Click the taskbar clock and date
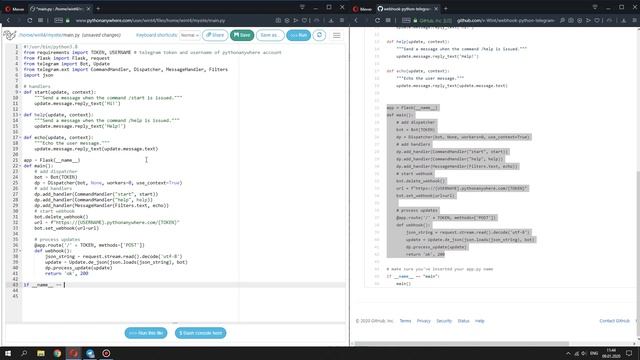Image resolution: width=640 pixels, height=360 pixels. tap(611, 353)
